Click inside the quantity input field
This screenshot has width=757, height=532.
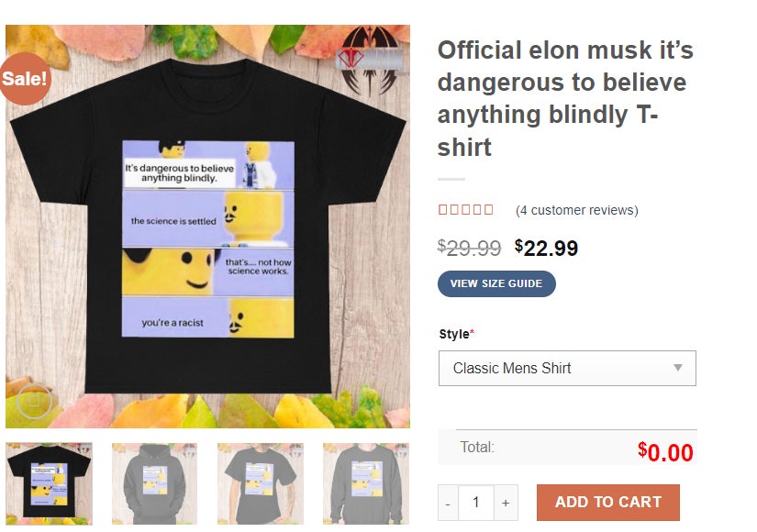coord(475,503)
